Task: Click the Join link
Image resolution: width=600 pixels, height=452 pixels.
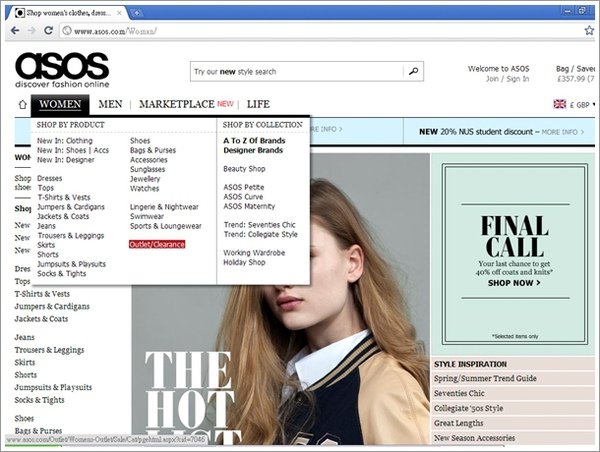Action: click(492, 79)
